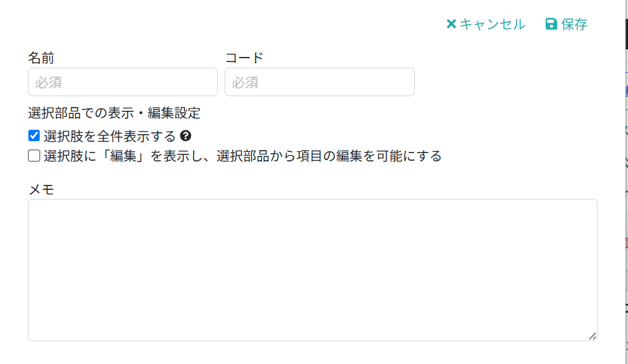This screenshot has height=364, width=628.
Task: Click inside the メモ text area
Action: [x=312, y=270]
